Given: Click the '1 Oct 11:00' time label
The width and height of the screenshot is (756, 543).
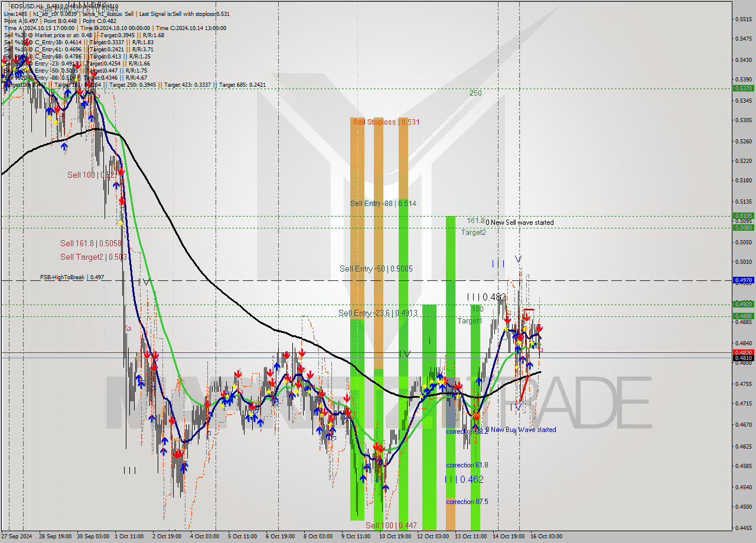Looking at the screenshot, I should (129, 537).
